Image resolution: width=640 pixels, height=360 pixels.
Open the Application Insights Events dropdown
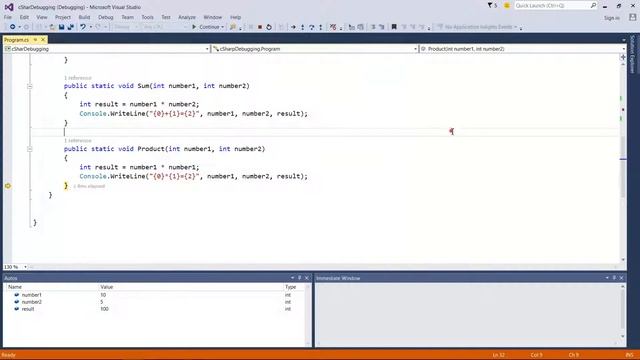[x=516, y=27]
